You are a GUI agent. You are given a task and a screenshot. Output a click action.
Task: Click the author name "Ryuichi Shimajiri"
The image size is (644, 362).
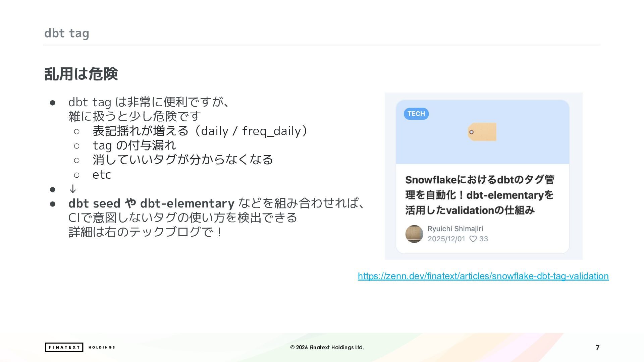pyautogui.click(x=455, y=229)
